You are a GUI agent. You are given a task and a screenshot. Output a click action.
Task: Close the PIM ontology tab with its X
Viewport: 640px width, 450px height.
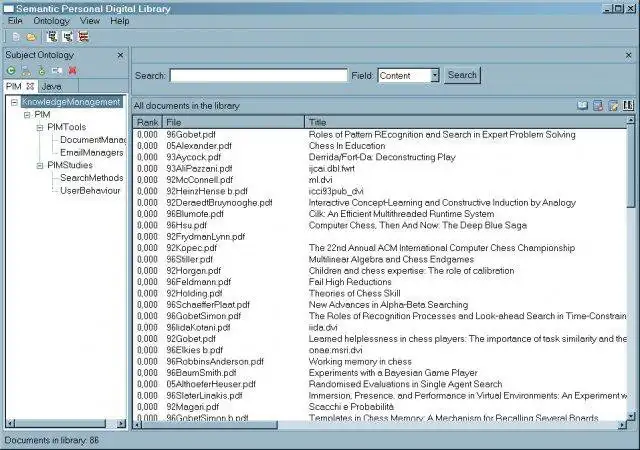(30, 86)
